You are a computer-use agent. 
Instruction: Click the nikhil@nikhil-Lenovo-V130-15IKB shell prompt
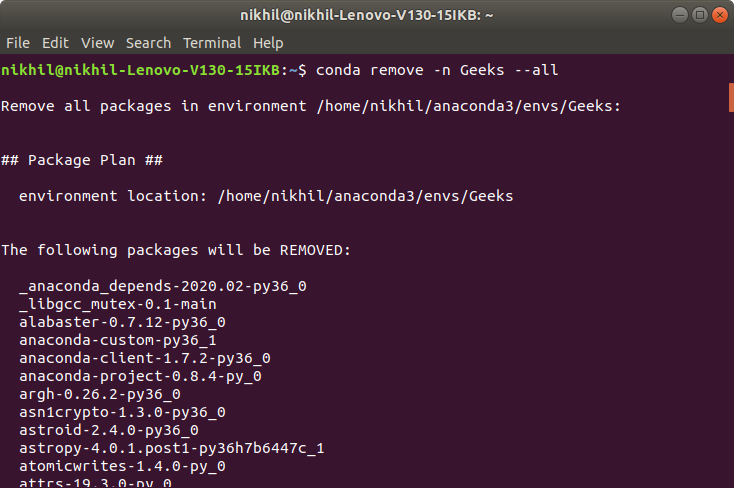(142, 70)
